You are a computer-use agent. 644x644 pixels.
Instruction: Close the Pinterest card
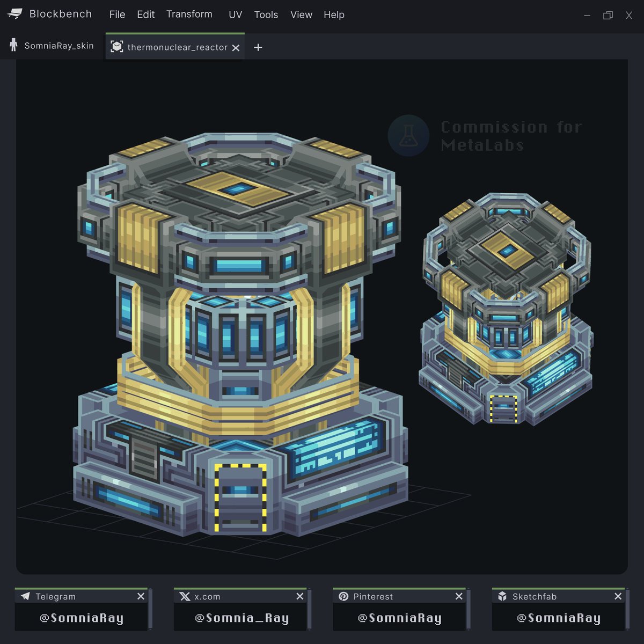pyautogui.click(x=459, y=596)
